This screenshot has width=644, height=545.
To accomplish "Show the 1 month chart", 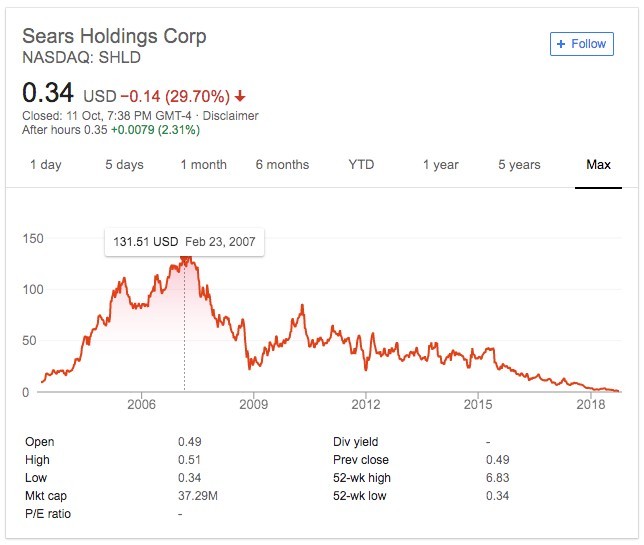I will [x=203, y=165].
